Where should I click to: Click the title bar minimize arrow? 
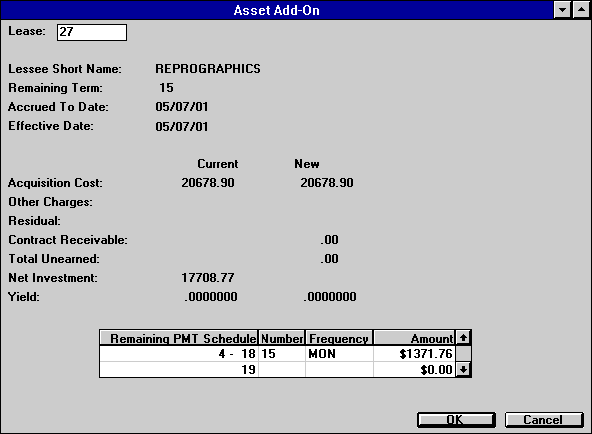pyautogui.click(x=562, y=10)
